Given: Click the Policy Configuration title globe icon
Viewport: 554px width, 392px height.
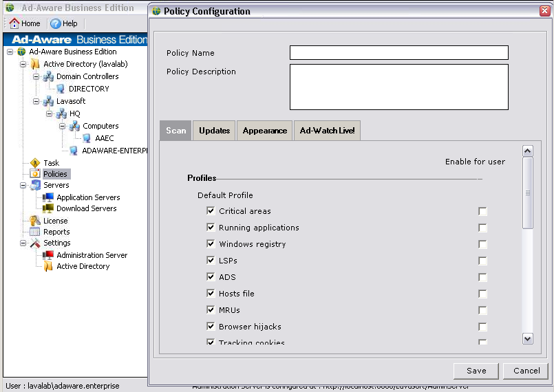Looking at the screenshot, I should pos(156,11).
